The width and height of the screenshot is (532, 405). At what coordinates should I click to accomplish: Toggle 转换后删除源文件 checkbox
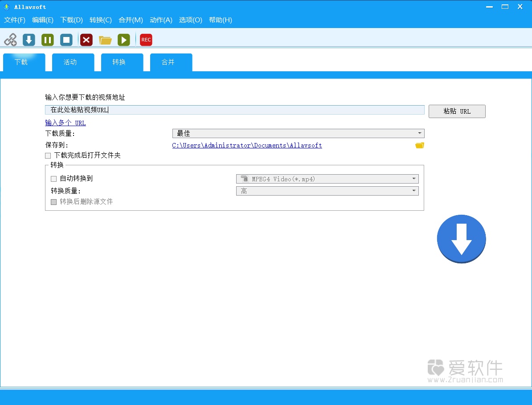53,202
